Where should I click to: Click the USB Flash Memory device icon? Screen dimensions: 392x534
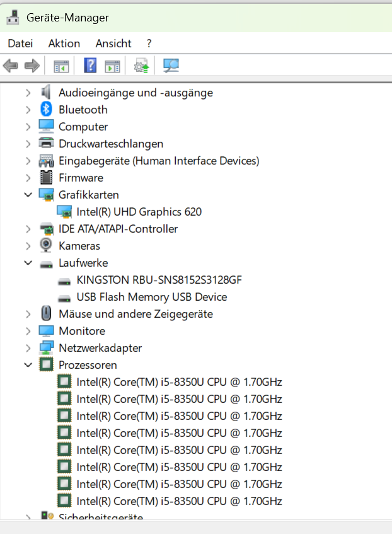coord(64,299)
